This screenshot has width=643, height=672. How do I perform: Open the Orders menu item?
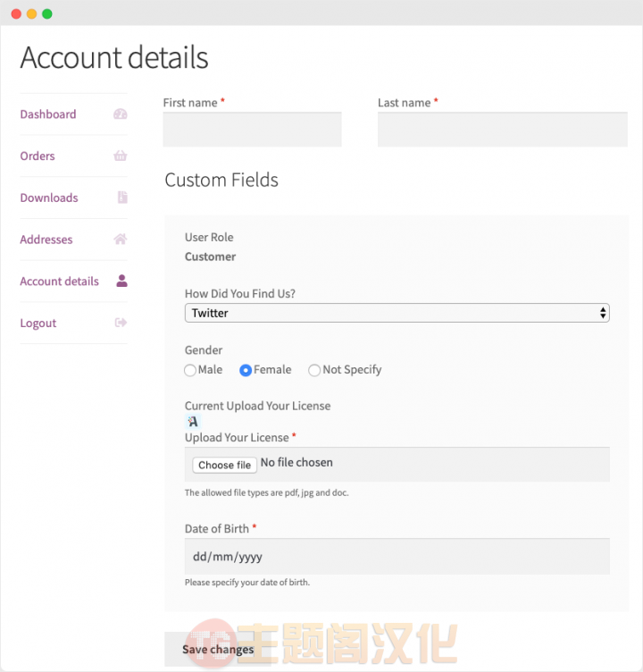tap(38, 155)
